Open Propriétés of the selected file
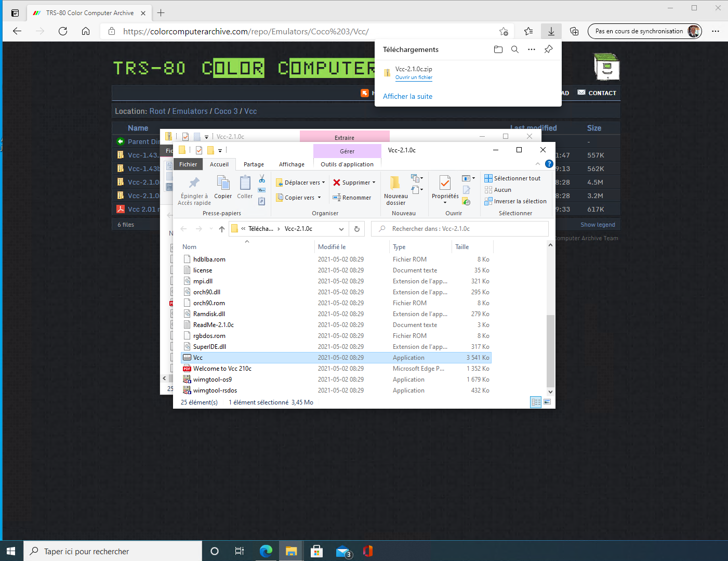The width and height of the screenshot is (728, 561). click(445, 190)
